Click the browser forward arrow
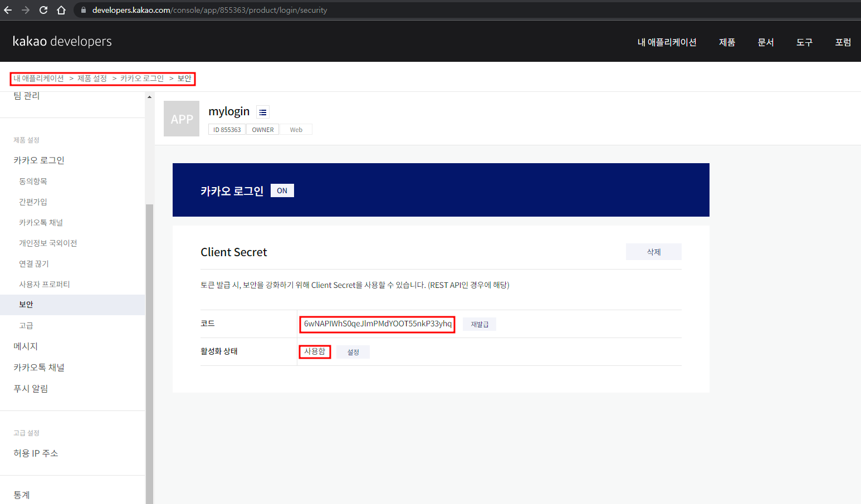The image size is (861, 504). [26, 10]
